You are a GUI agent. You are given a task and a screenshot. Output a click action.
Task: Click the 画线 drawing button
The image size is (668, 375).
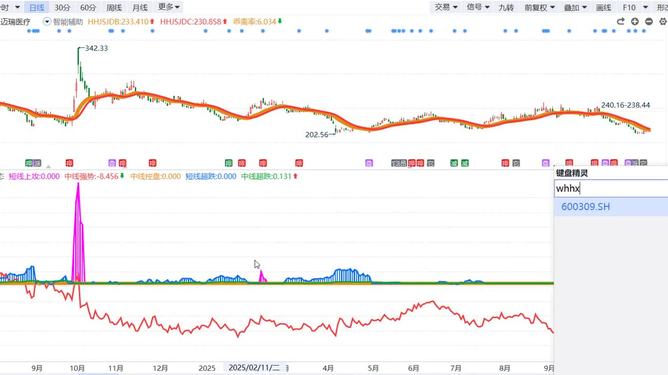pyautogui.click(x=604, y=7)
